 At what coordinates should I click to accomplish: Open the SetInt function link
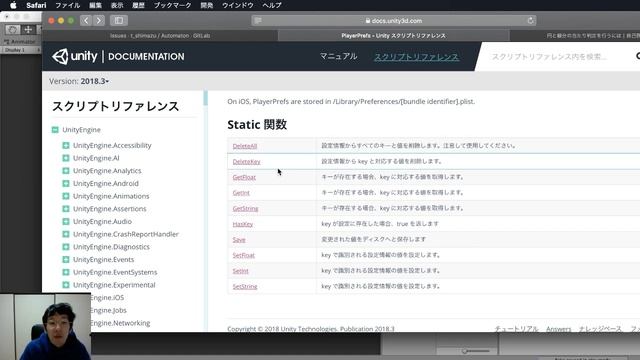[x=240, y=271]
